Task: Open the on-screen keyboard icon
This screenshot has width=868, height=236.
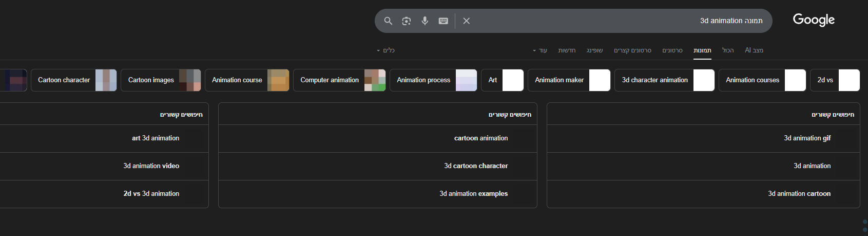Action: pos(443,21)
